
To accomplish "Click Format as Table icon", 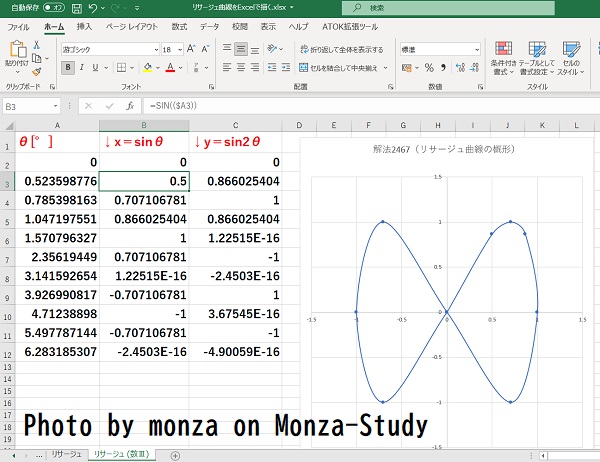I will pos(538,58).
